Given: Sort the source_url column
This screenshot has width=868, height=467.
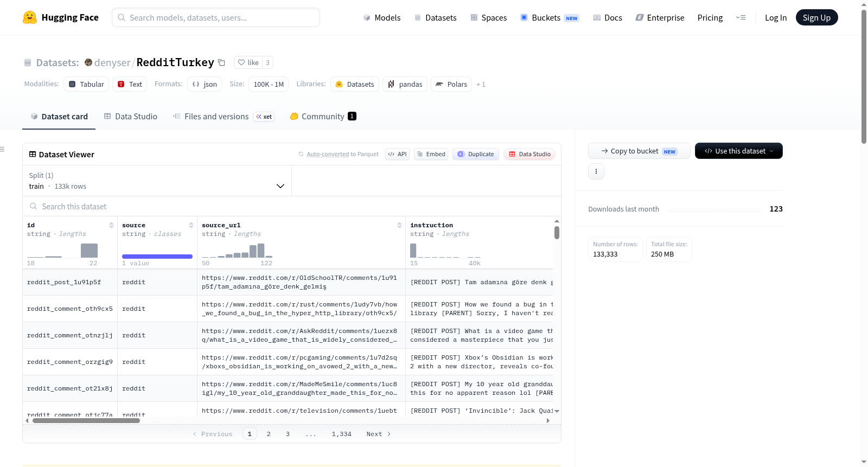Looking at the screenshot, I should click(x=399, y=225).
